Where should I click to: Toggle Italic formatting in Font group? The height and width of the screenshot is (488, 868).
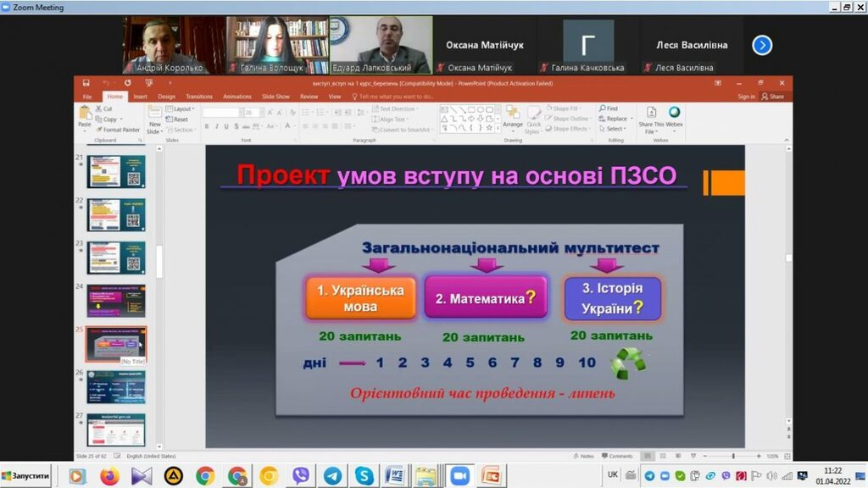pos(216,126)
